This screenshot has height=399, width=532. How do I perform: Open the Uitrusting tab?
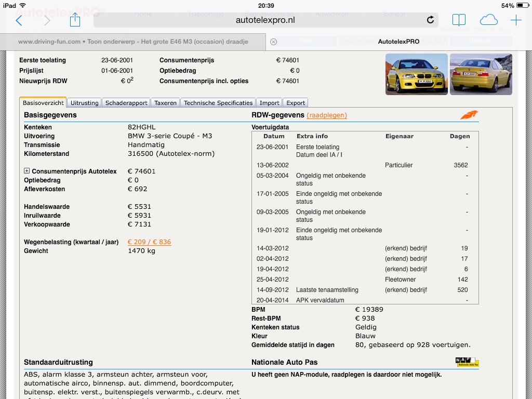[85, 103]
